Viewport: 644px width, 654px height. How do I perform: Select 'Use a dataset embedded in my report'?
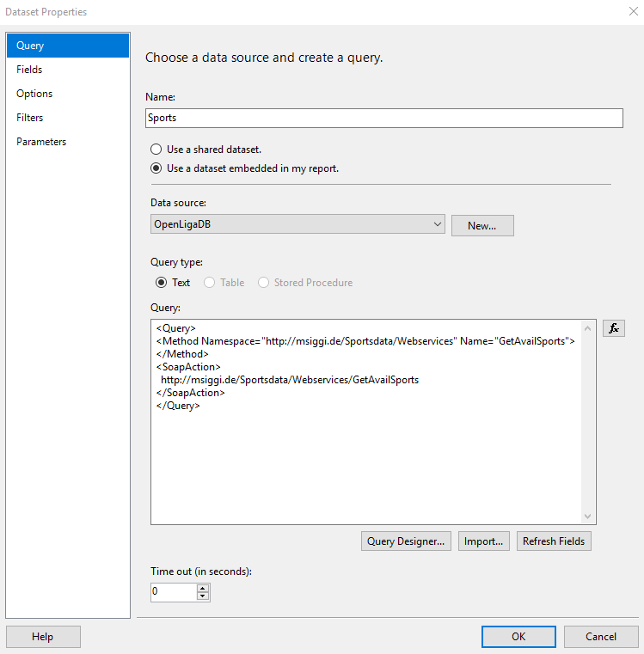tap(156, 168)
